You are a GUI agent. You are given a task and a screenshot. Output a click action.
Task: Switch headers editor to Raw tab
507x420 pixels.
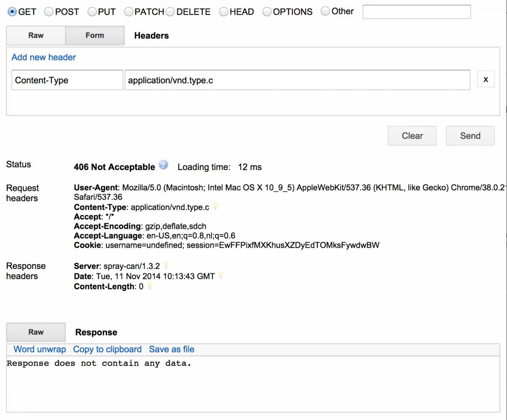pos(36,35)
